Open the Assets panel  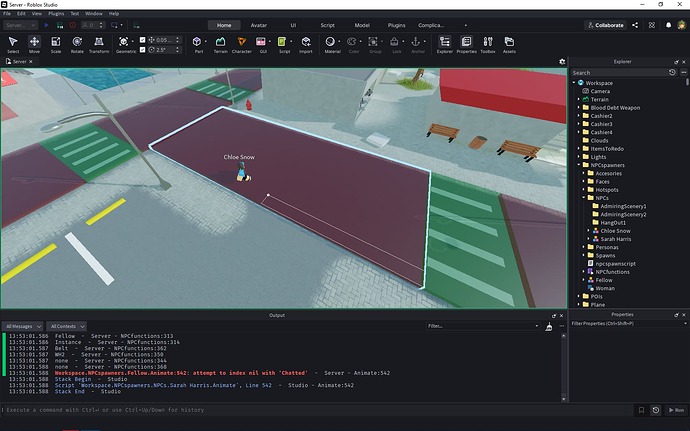[509, 44]
